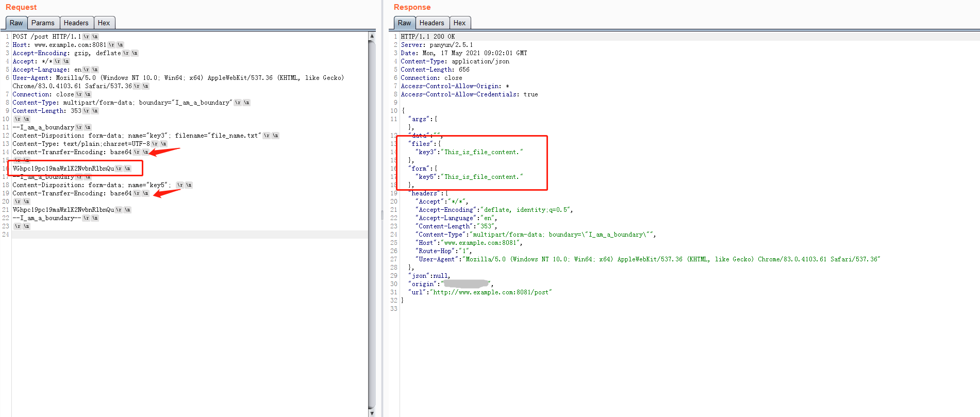Switch to the Request Params tab

[x=42, y=23]
